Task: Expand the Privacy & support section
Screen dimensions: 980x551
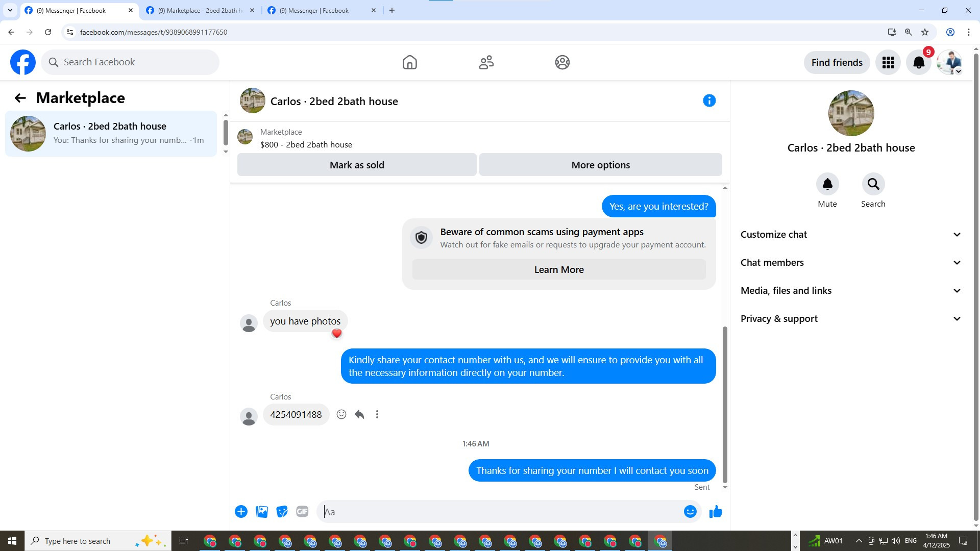Action: [x=851, y=319]
